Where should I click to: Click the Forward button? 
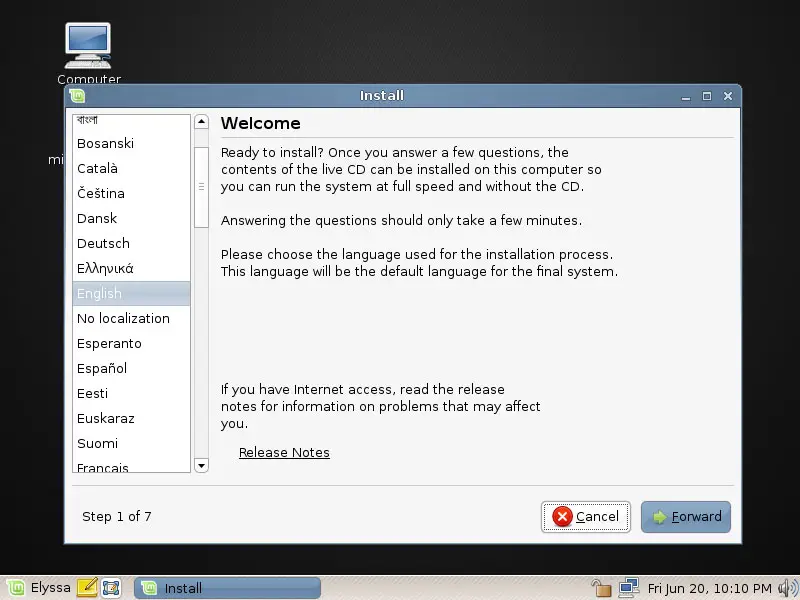point(686,517)
